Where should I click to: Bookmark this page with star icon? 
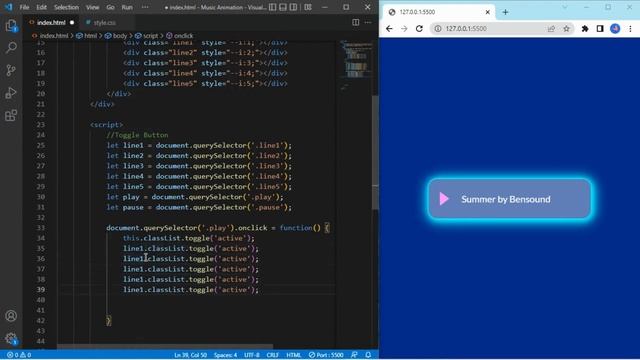(x=566, y=29)
